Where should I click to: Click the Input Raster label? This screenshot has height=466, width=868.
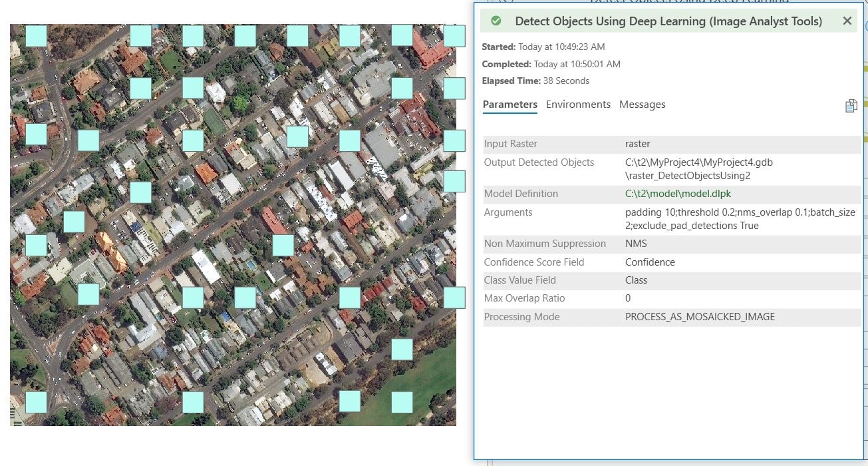(511, 144)
